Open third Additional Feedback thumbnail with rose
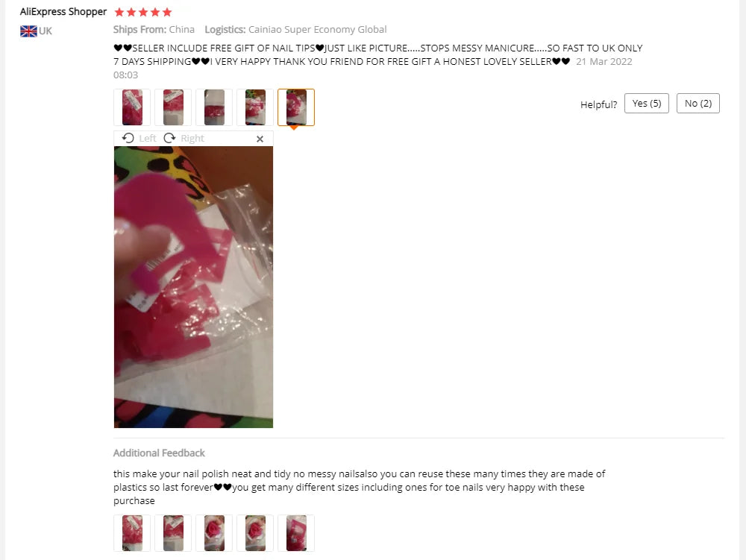The image size is (746, 560). [214, 533]
